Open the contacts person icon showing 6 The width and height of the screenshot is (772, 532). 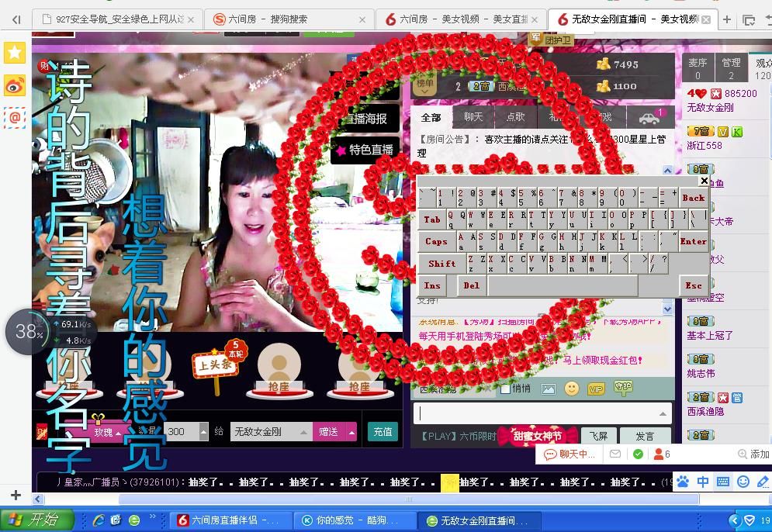pos(662,454)
